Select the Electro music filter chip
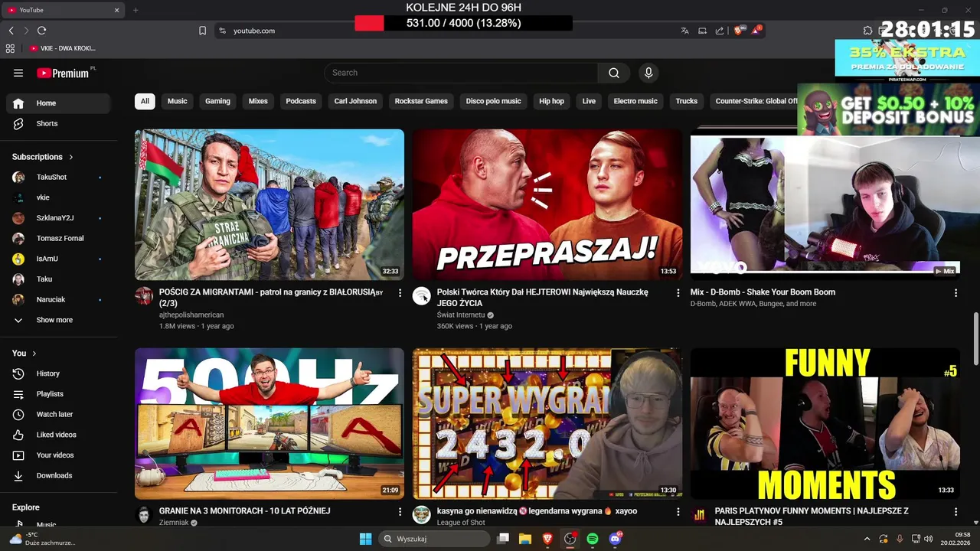Image resolution: width=980 pixels, height=551 pixels. [635, 101]
